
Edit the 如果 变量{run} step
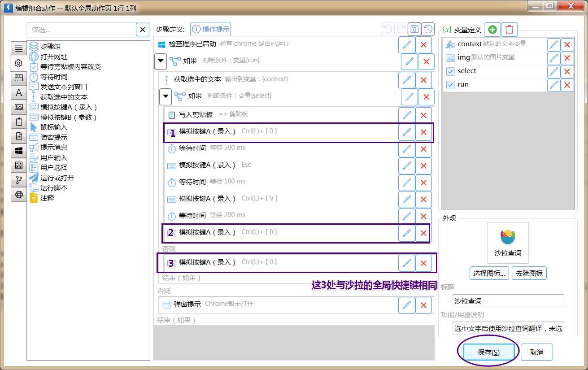click(409, 62)
